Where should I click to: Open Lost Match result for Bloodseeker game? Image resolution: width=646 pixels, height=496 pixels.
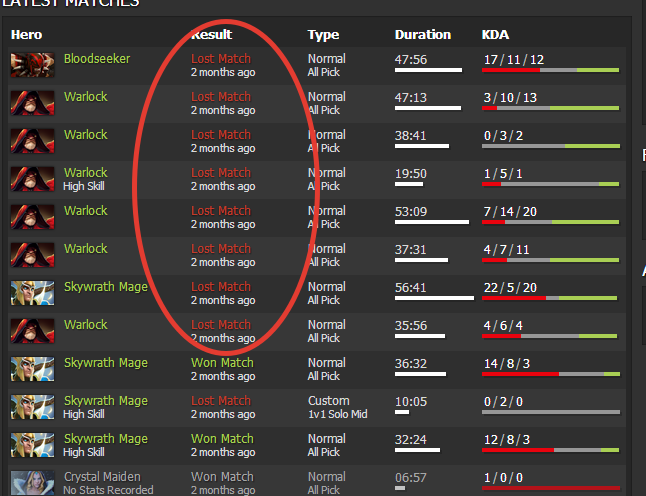(x=221, y=59)
